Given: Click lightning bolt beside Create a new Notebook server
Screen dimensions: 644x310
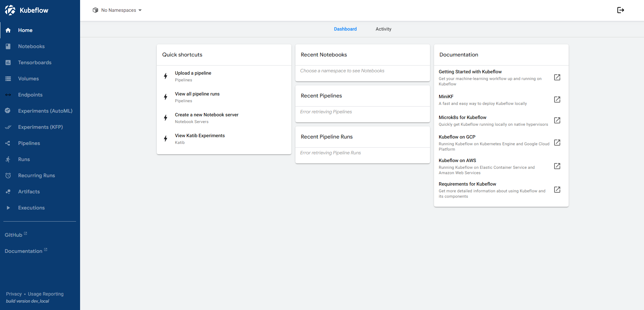Looking at the screenshot, I should [166, 118].
